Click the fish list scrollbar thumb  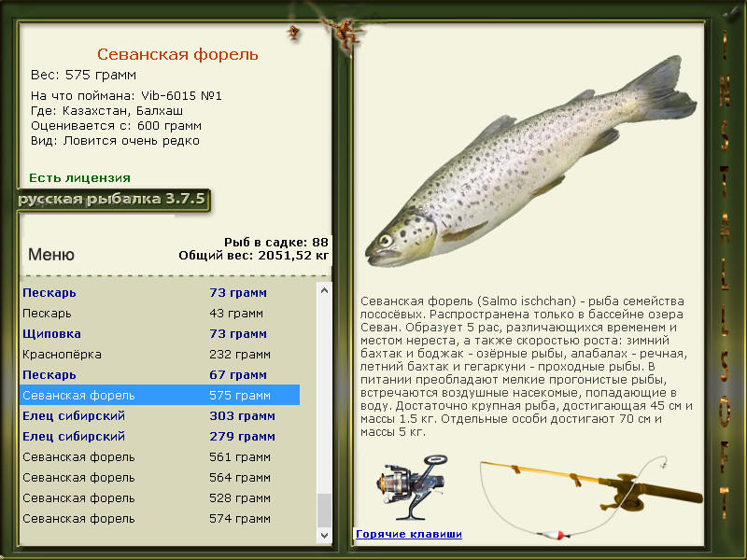pos(324,511)
